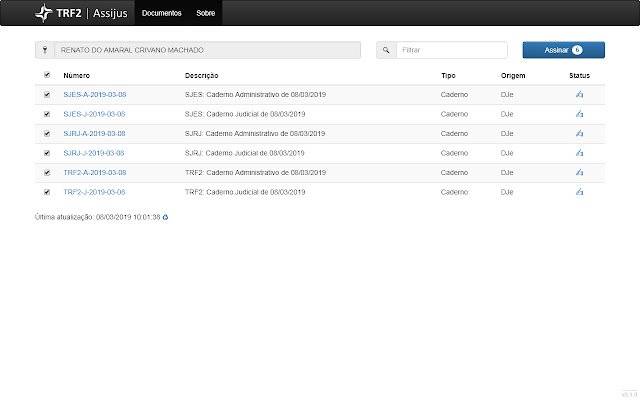Click 'DJe' origin in TRF2-J row

tap(507, 192)
